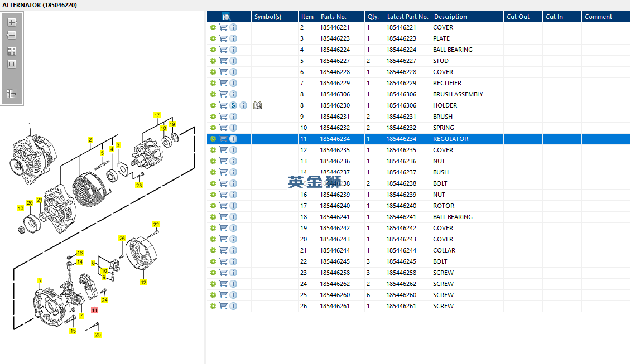Show info for ROTOR part

click(x=233, y=206)
